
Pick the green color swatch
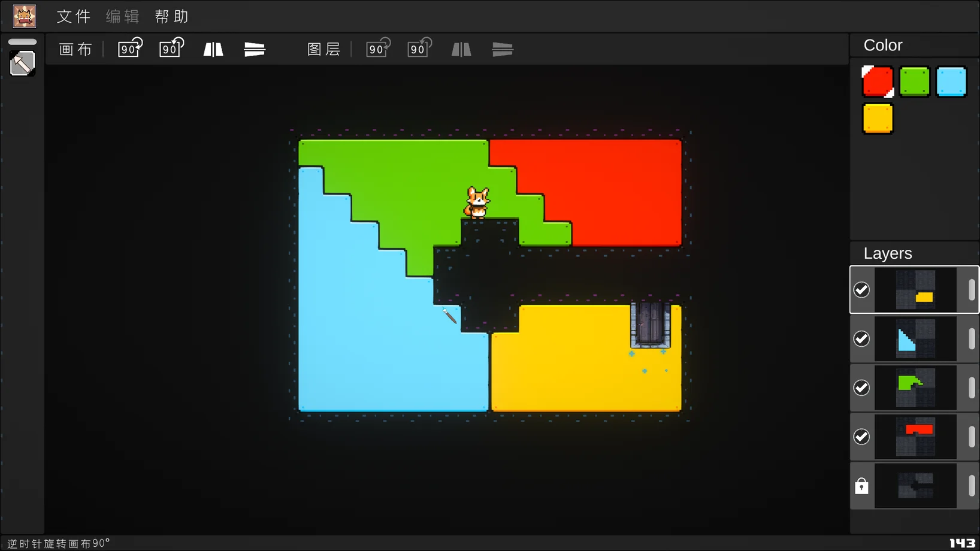915,81
